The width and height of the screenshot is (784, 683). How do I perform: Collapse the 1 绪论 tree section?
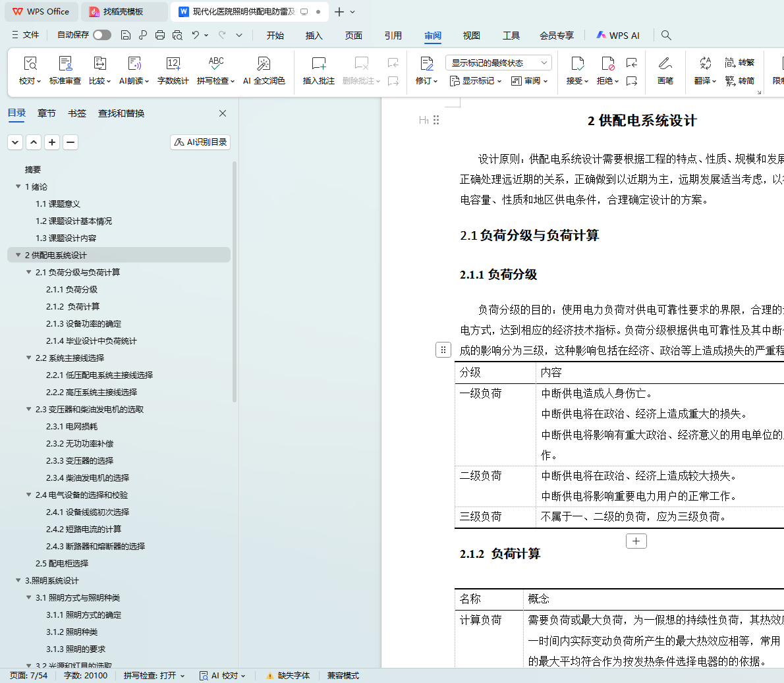(18, 186)
